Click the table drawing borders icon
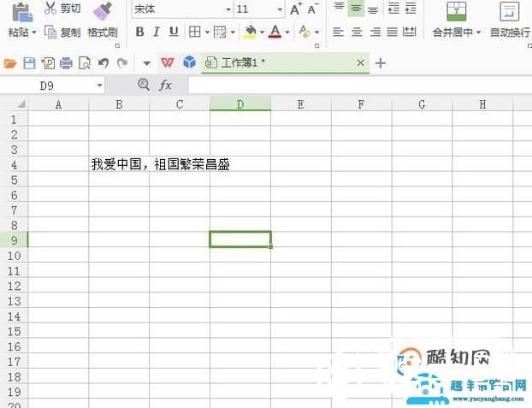The image size is (532, 408). [220, 33]
